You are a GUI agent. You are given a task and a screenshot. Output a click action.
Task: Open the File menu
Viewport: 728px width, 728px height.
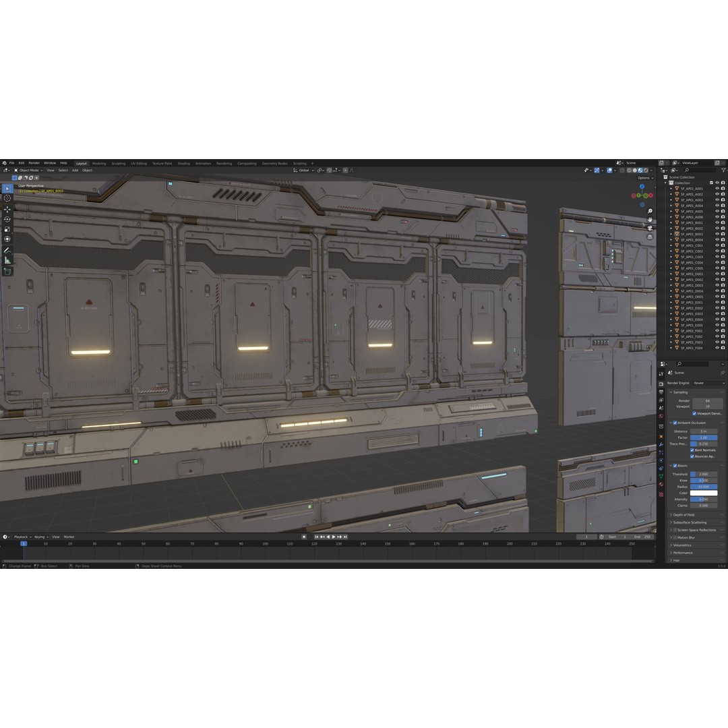12,163
